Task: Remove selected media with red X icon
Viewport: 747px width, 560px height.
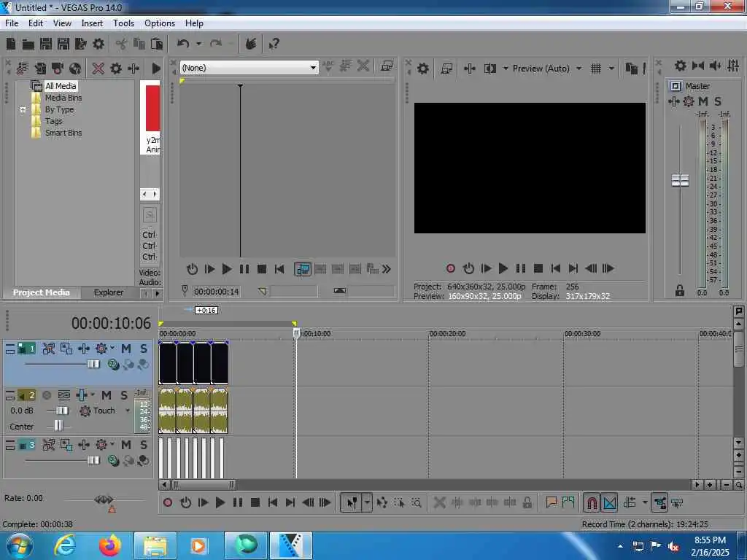Action: (x=98, y=69)
